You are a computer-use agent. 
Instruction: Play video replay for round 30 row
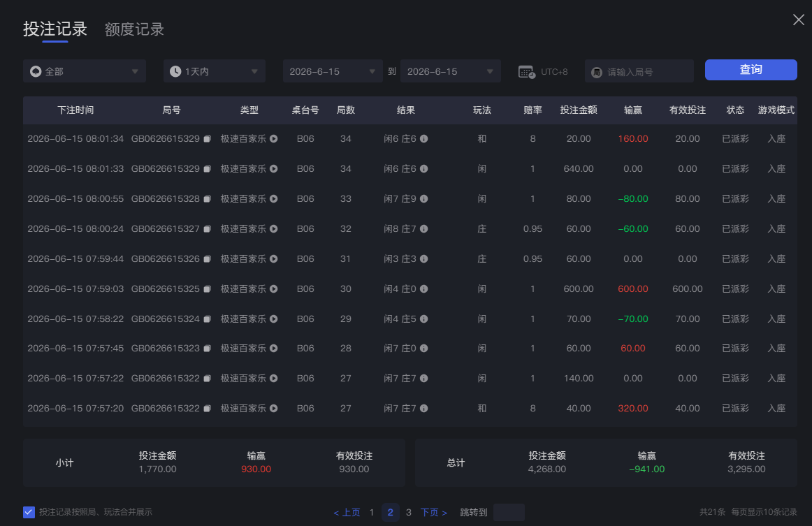pos(274,289)
